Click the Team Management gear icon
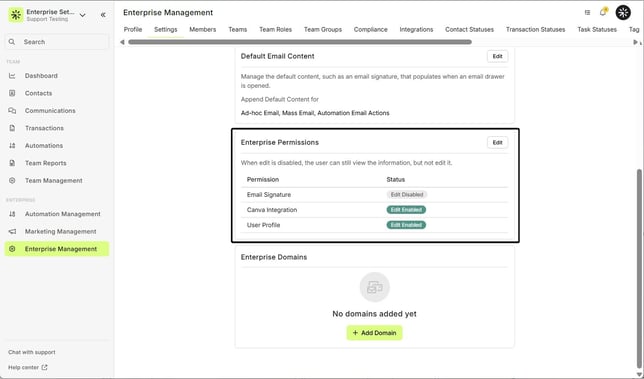 [x=12, y=181]
